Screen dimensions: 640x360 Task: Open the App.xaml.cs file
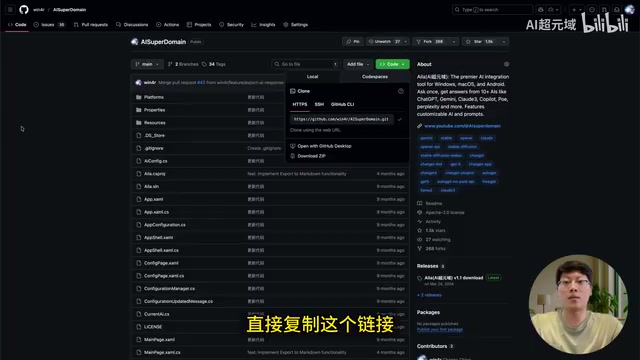156,212
